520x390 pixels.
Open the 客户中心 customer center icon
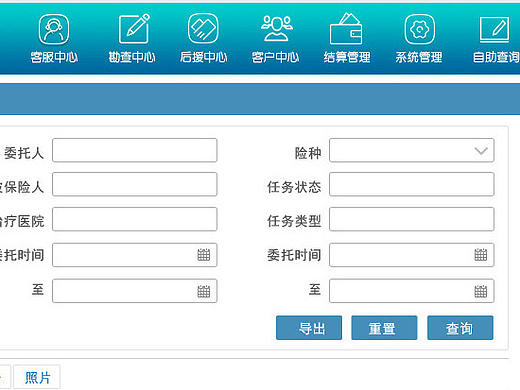pyautogui.click(x=276, y=28)
